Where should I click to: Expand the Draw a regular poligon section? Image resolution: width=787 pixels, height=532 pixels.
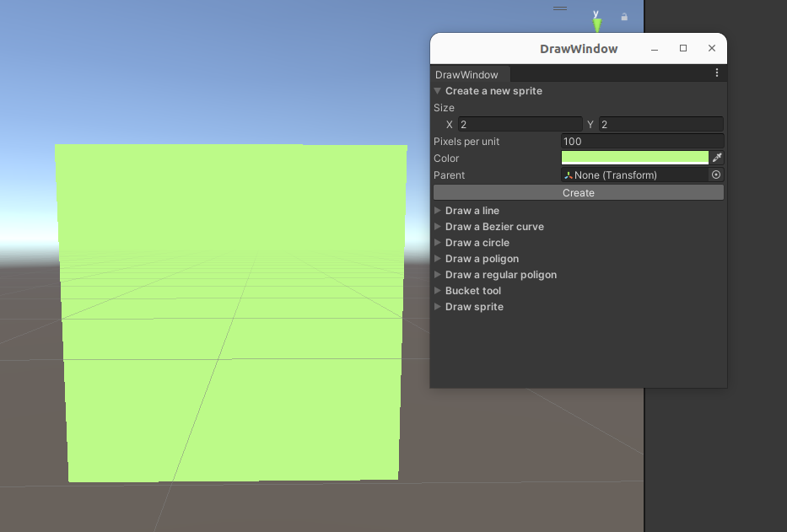click(437, 274)
